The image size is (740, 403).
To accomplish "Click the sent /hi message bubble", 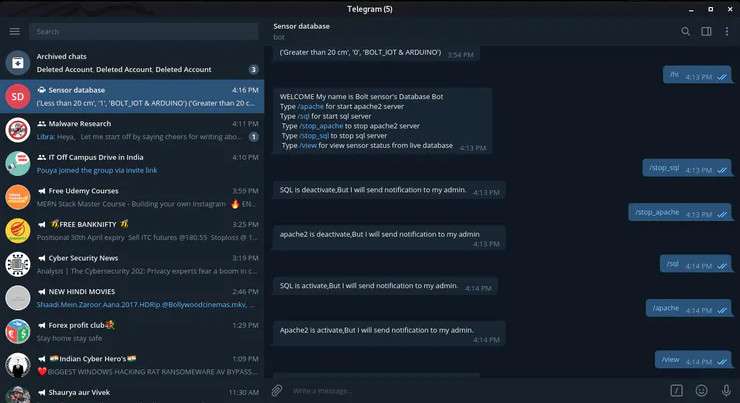I will [x=697, y=75].
